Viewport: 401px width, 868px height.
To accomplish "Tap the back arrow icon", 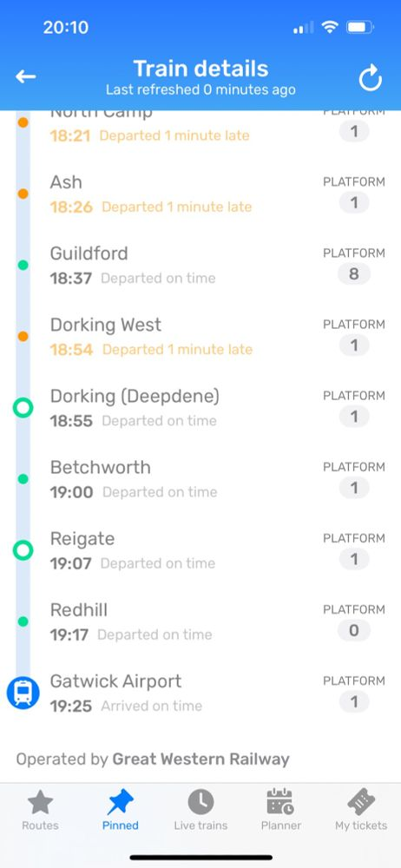I will (x=25, y=77).
